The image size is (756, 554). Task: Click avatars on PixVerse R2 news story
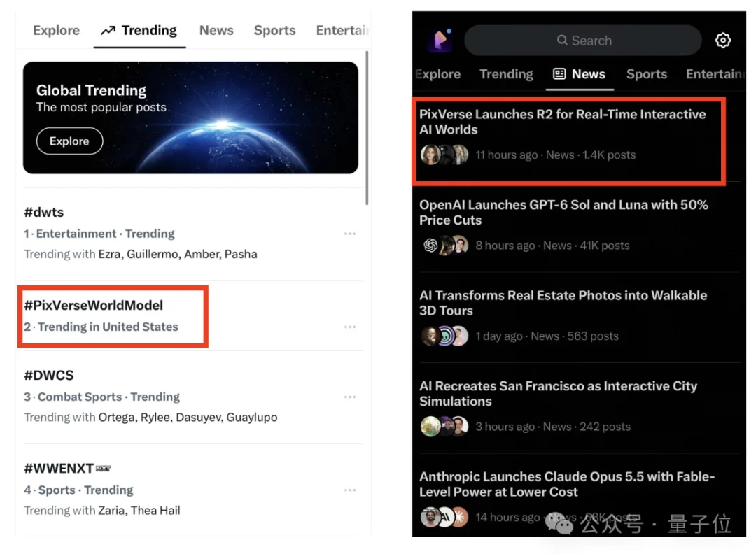coord(444,155)
